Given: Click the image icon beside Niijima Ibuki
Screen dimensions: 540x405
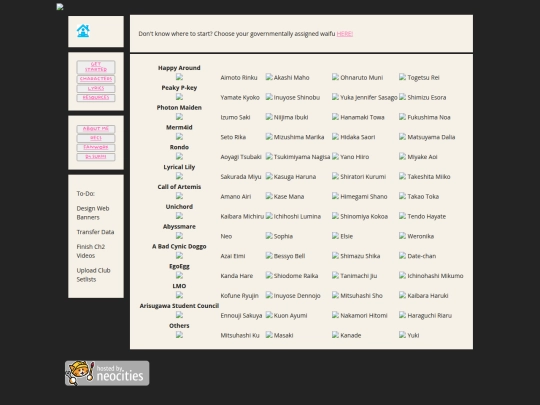Looking at the screenshot, I should click(269, 116).
